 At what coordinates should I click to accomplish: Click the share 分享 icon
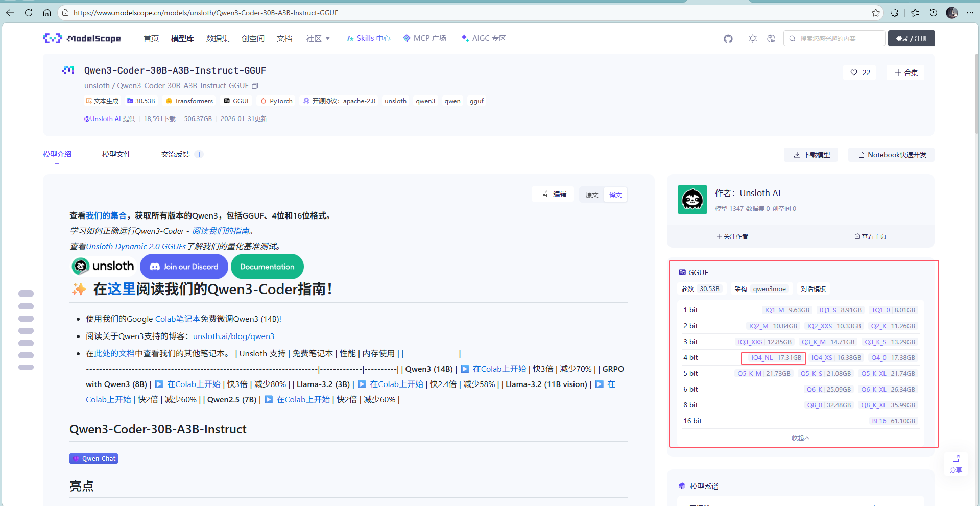tap(956, 463)
